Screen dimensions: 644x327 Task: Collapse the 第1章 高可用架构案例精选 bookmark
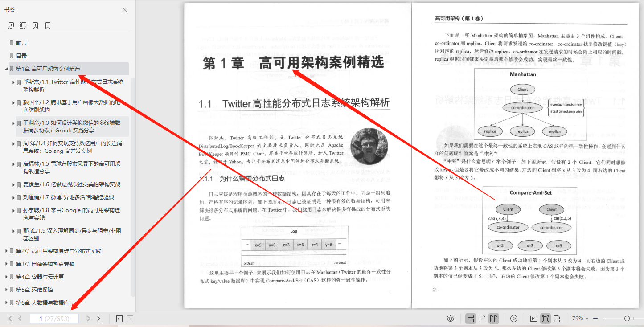[6, 69]
